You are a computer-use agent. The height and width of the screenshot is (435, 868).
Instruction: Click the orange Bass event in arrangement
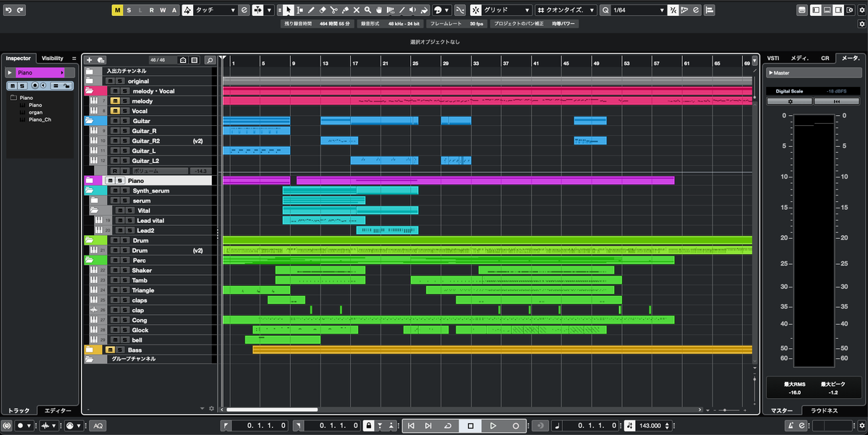502,350
